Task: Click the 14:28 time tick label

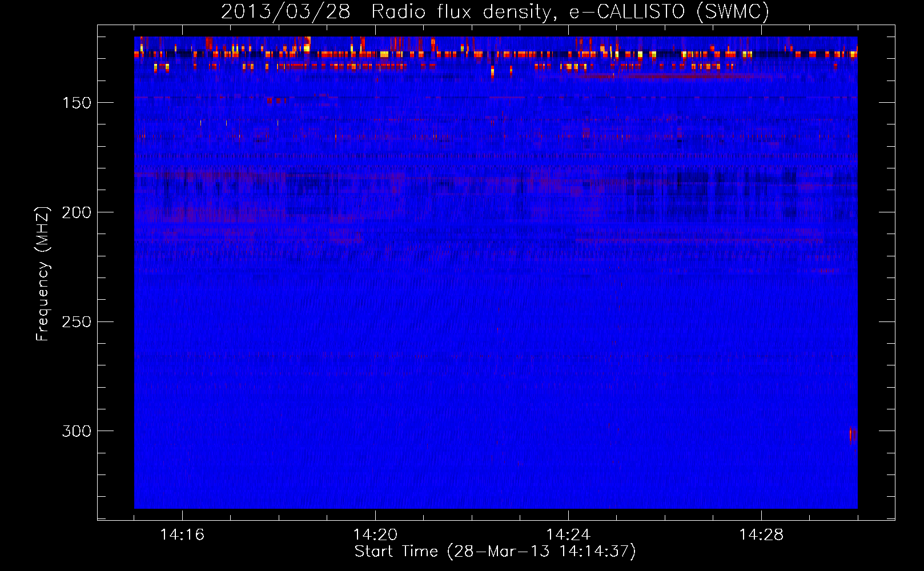Action: (x=761, y=535)
